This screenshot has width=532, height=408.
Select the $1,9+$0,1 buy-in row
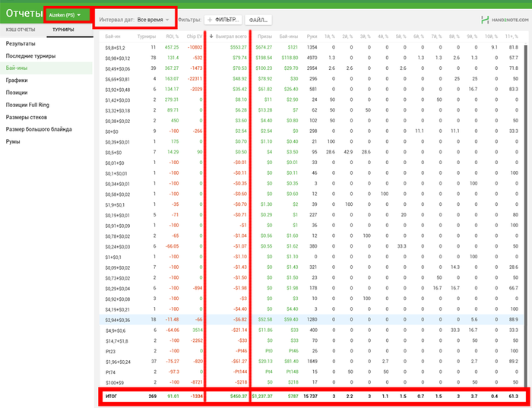(312, 205)
